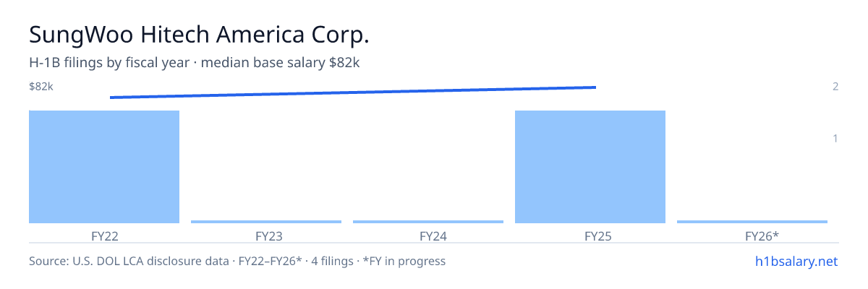
Task: Click the blue median salary trend line
Action: click(353, 92)
